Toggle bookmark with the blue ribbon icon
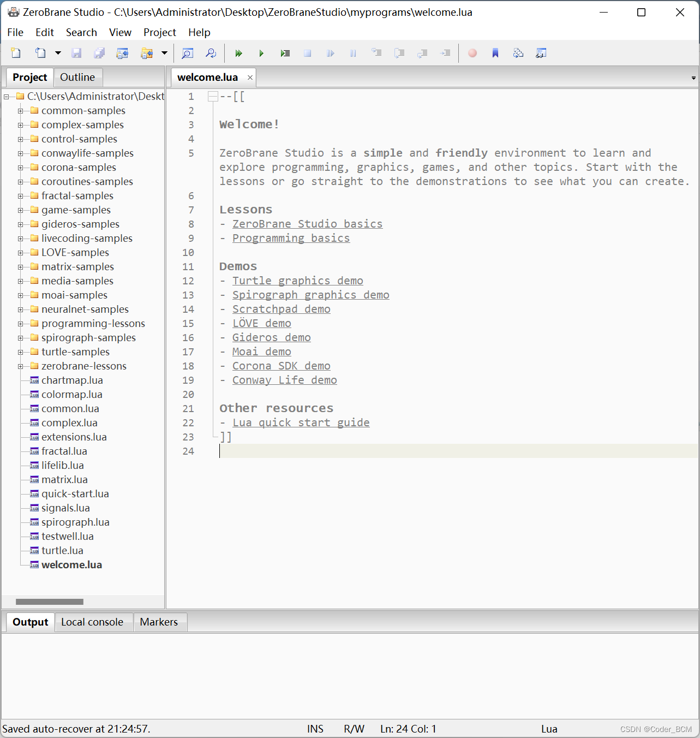 coord(495,53)
